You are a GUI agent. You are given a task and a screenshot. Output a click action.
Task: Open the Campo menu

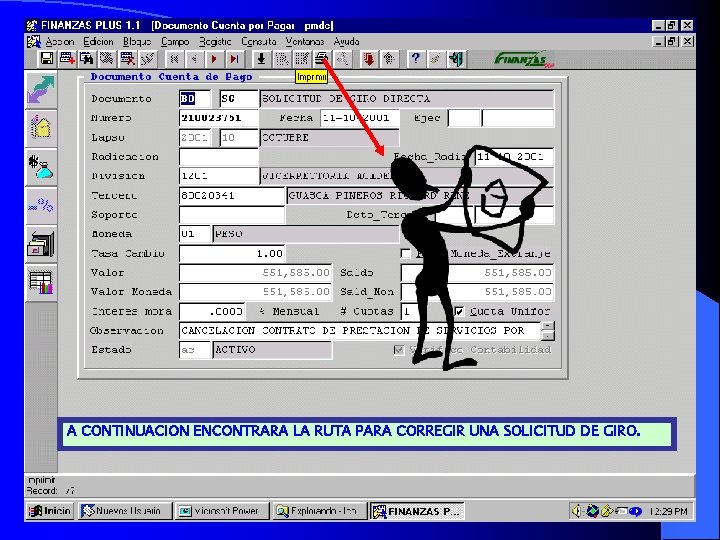click(175, 42)
